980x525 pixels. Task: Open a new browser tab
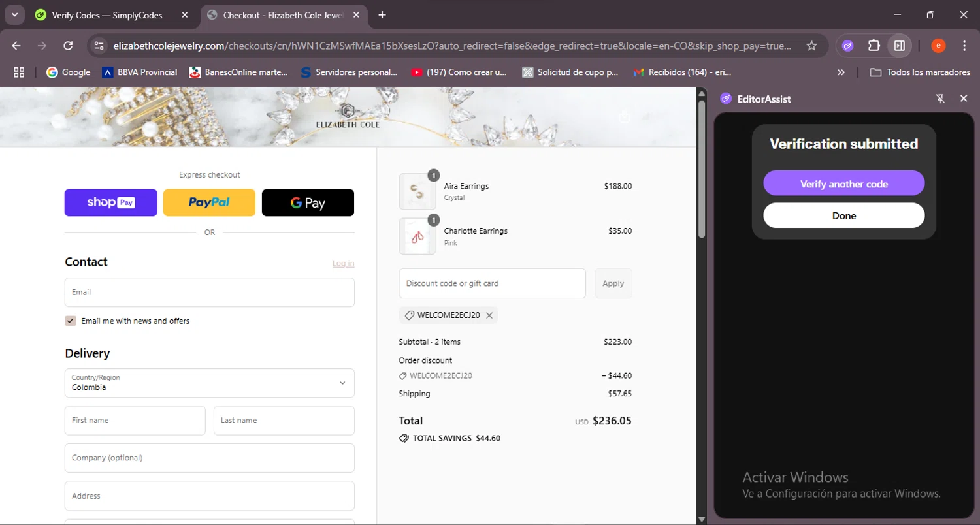(382, 15)
